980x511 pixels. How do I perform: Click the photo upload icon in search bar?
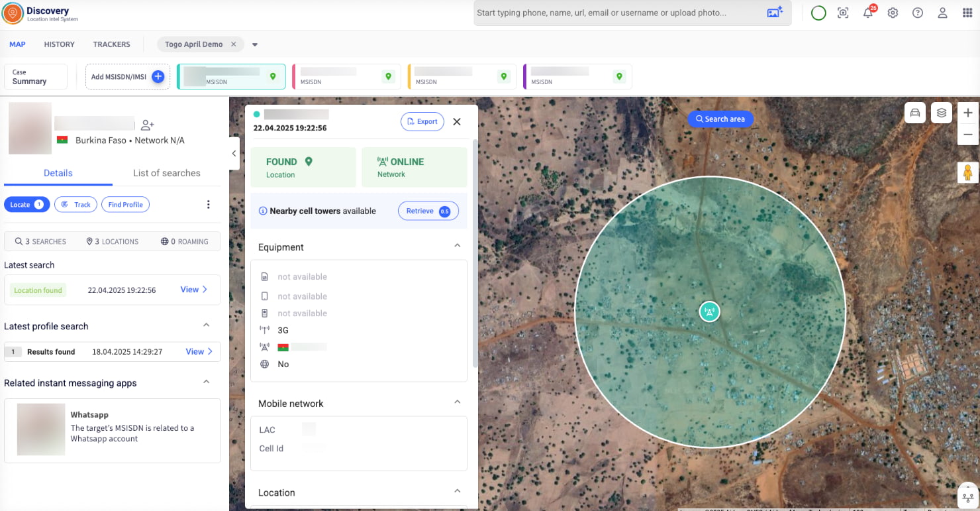pyautogui.click(x=774, y=13)
